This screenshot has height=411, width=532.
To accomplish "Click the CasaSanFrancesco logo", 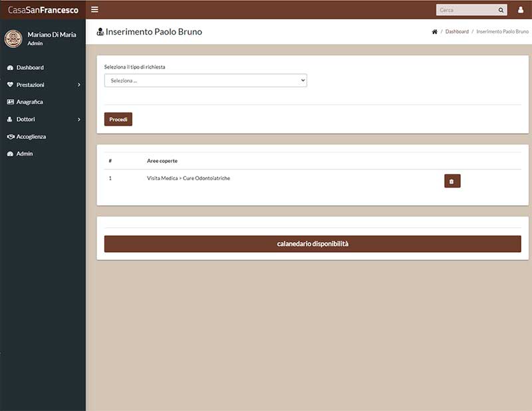I will [43, 10].
